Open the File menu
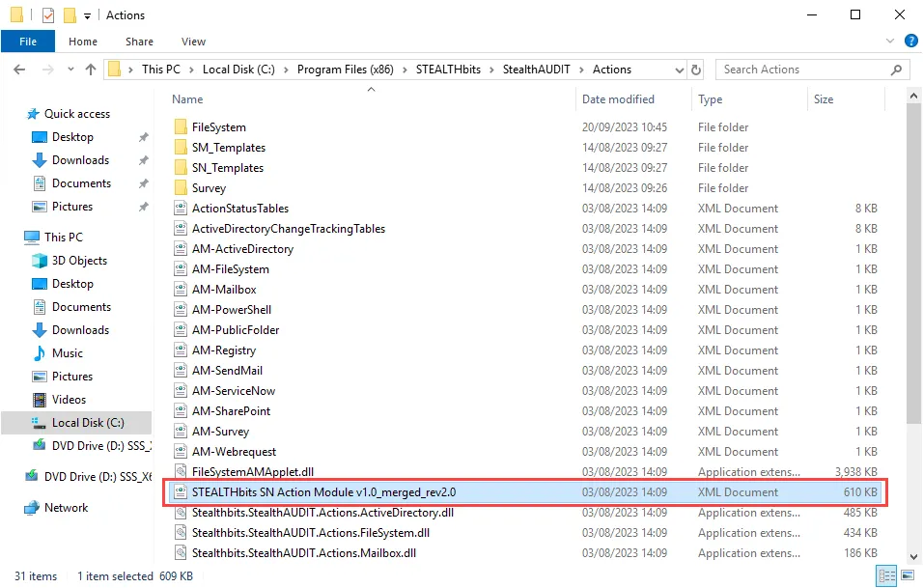The height and width of the screenshot is (588, 923). (x=28, y=42)
